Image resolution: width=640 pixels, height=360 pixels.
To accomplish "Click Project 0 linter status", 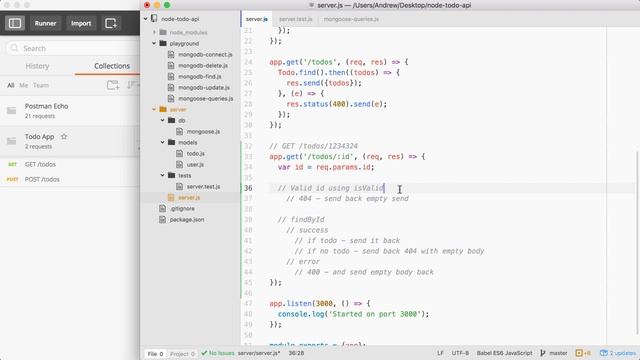I will pyautogui.click(x=182, y=353).
